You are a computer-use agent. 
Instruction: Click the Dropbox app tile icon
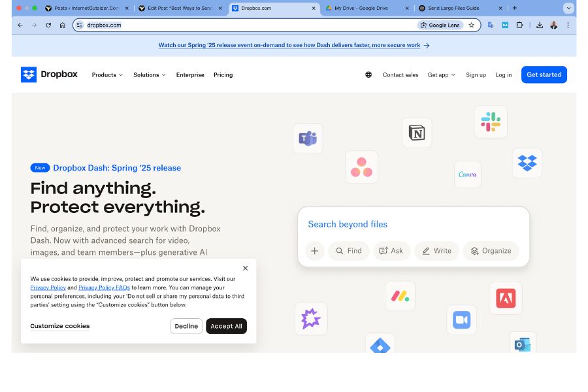point(527,163)
